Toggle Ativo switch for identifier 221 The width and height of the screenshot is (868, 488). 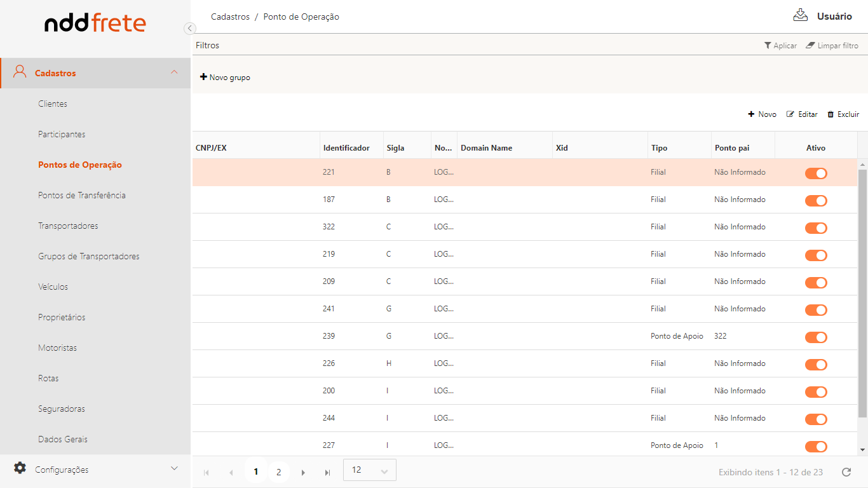click(816, 173)
